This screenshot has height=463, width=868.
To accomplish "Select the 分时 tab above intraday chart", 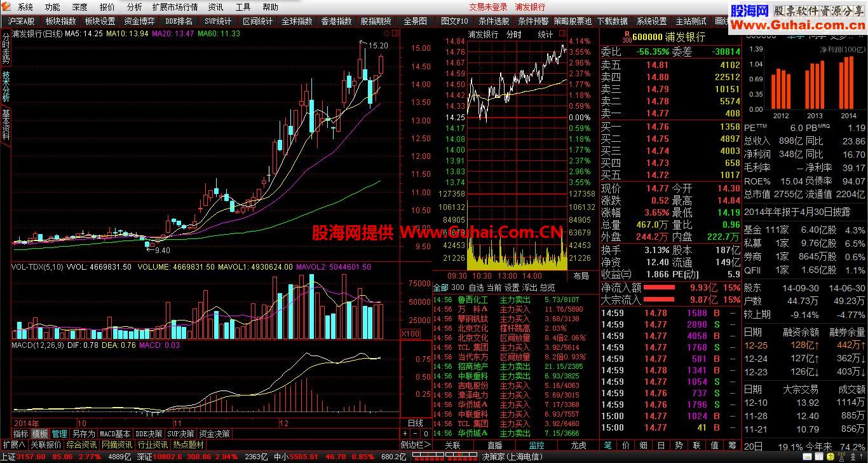I will [x=513, y=34].
